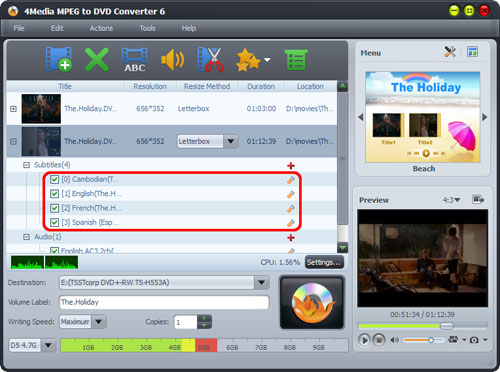Click the Title column header
This screenshot has width=500, height=372.
click(65, 86)
